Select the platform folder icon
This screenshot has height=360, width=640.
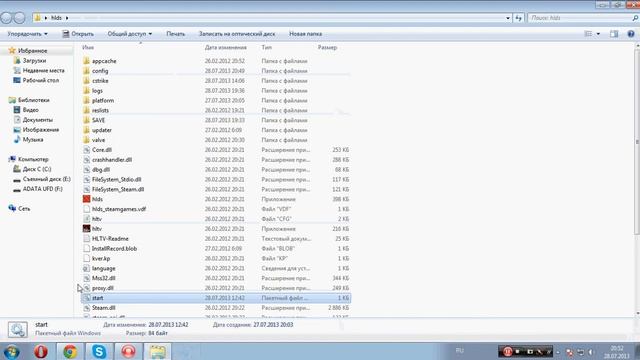coord(86,100)
